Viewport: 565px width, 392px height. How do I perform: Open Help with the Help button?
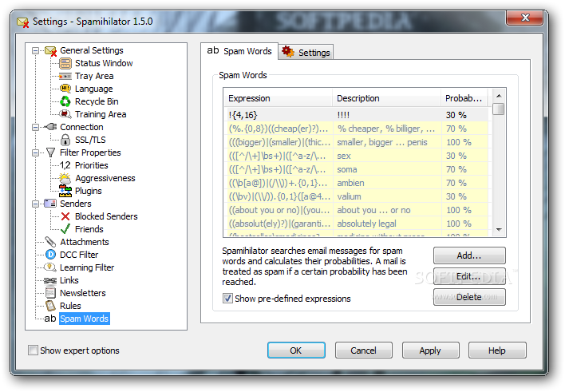[x=497, y=350]
